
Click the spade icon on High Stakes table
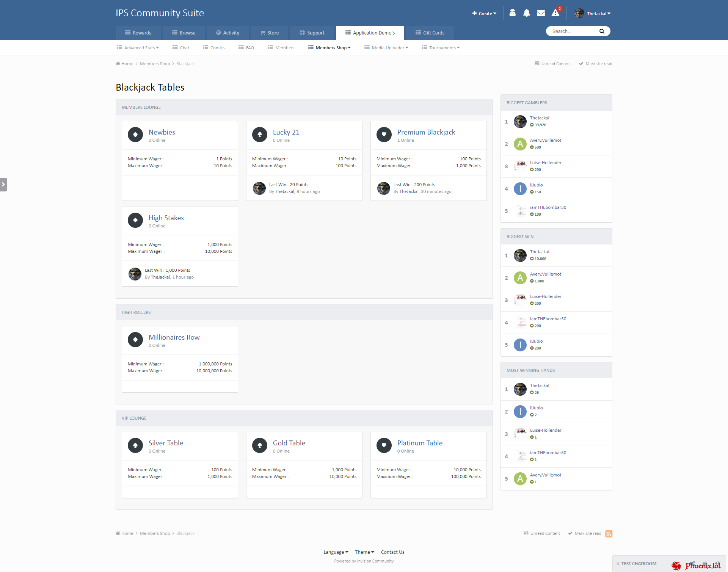tap(135, 220)
